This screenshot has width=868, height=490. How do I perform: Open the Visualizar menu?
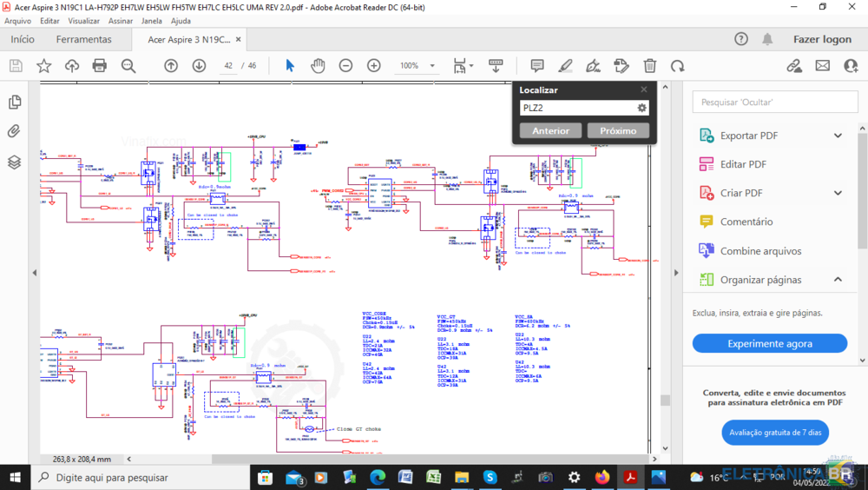point(83,21)
